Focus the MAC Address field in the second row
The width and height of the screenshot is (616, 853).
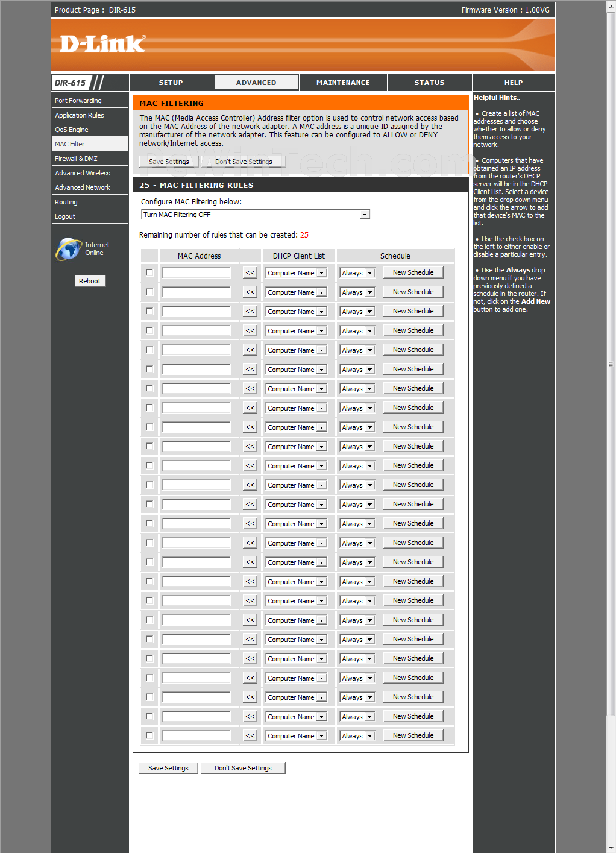point(196,292)
